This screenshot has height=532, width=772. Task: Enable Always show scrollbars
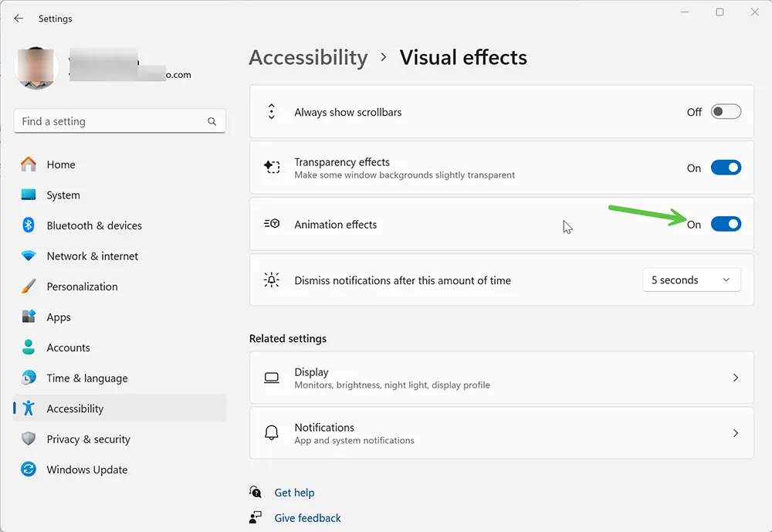pos(726,111)
